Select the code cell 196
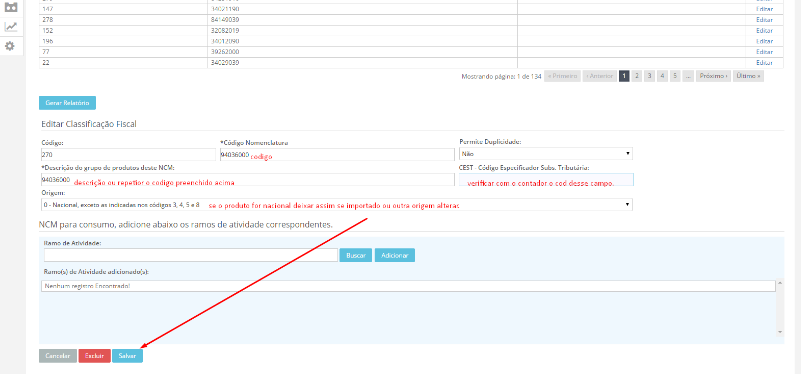801x374 pixels. coord(124,41)
